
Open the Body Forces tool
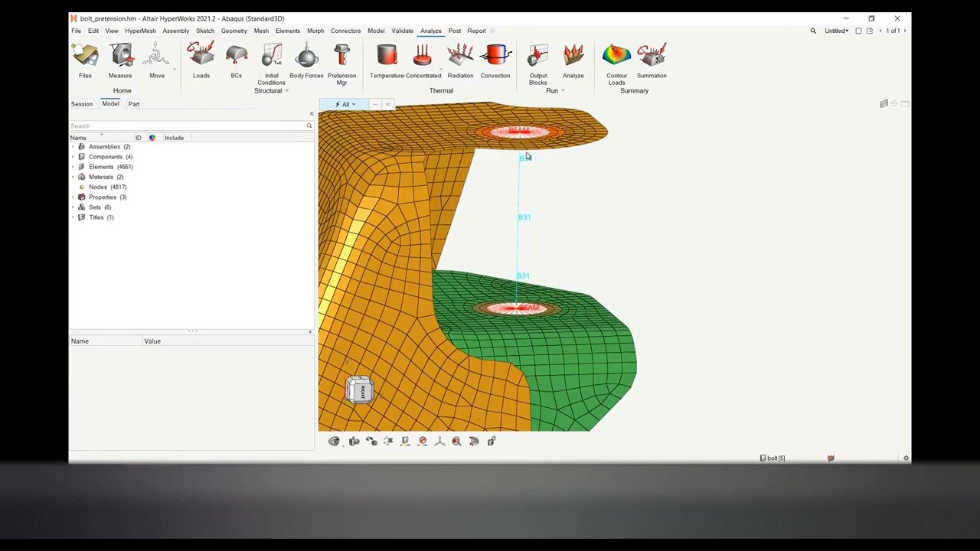306,61
